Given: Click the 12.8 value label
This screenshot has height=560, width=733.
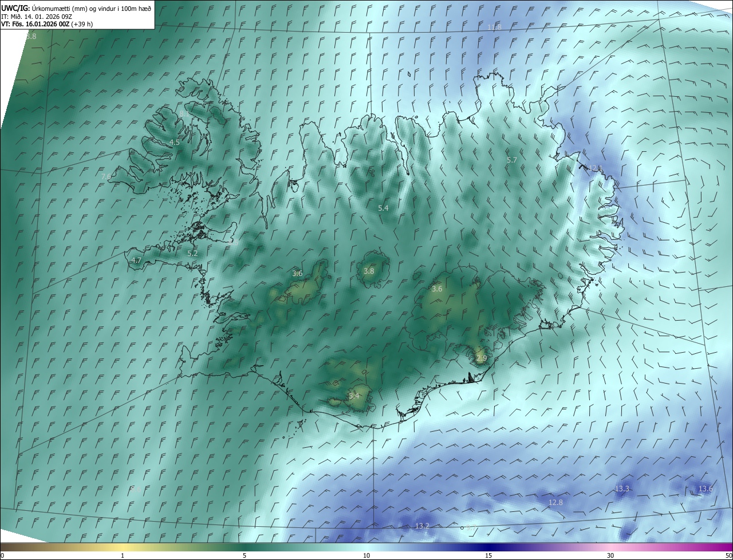Looking at the screenshot, I should [x=555, y=502].
